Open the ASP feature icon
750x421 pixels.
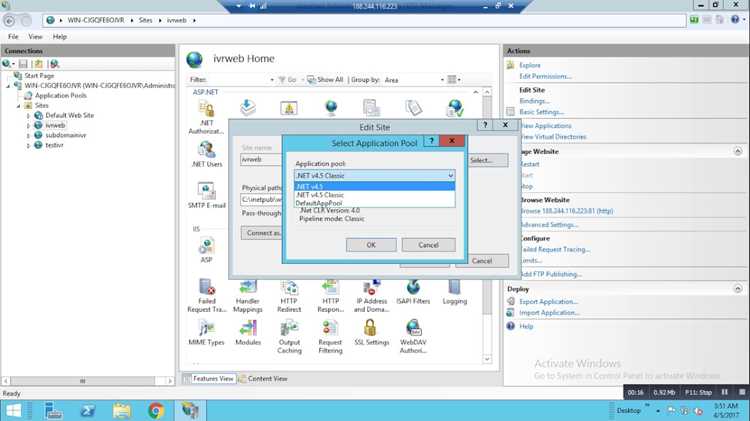click(x=206, y=250)
